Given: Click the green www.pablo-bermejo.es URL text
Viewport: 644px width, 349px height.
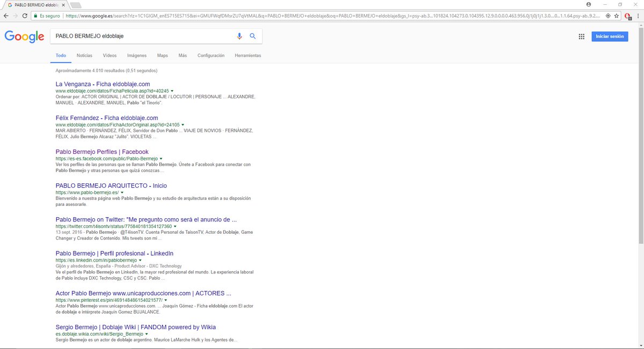Looking at the screenshot, I should coord(87,192).
